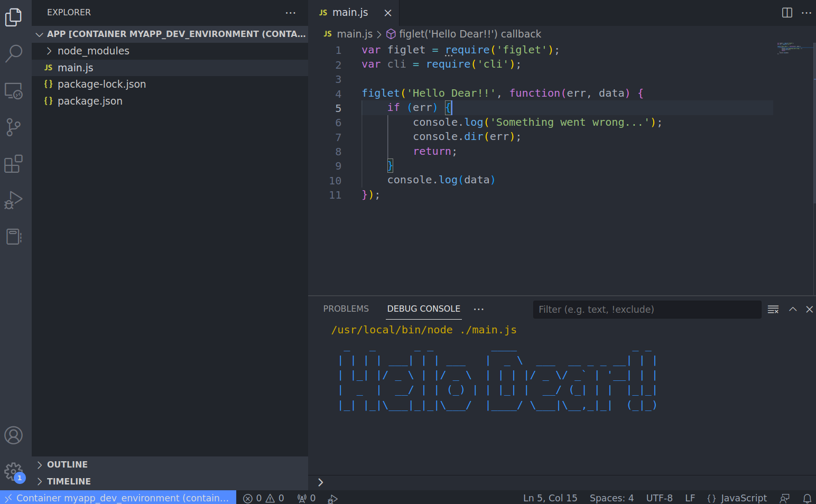This screenshot has height=504, width=816.
Task: Click line number 10 in the gutter
Action: pos(335,181)
